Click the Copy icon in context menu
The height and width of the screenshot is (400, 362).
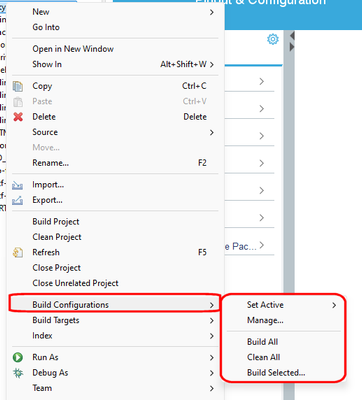point(18,86)
